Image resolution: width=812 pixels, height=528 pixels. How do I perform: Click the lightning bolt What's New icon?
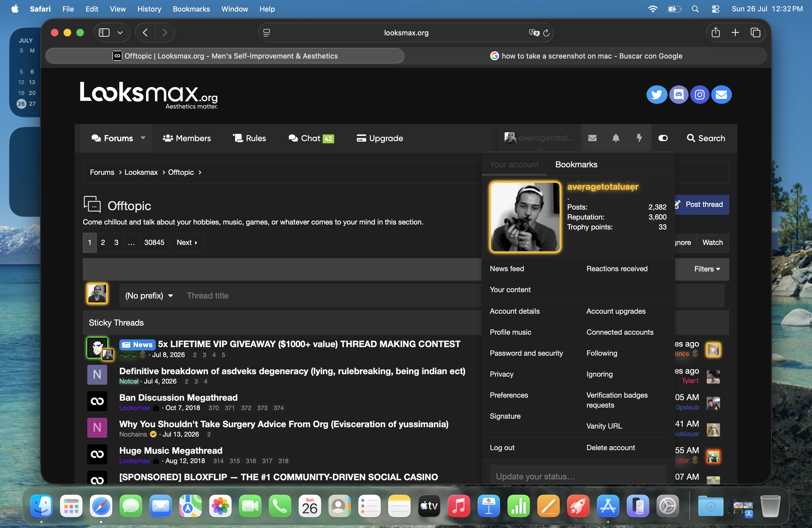pyautogui.click(x=639, y=138)
